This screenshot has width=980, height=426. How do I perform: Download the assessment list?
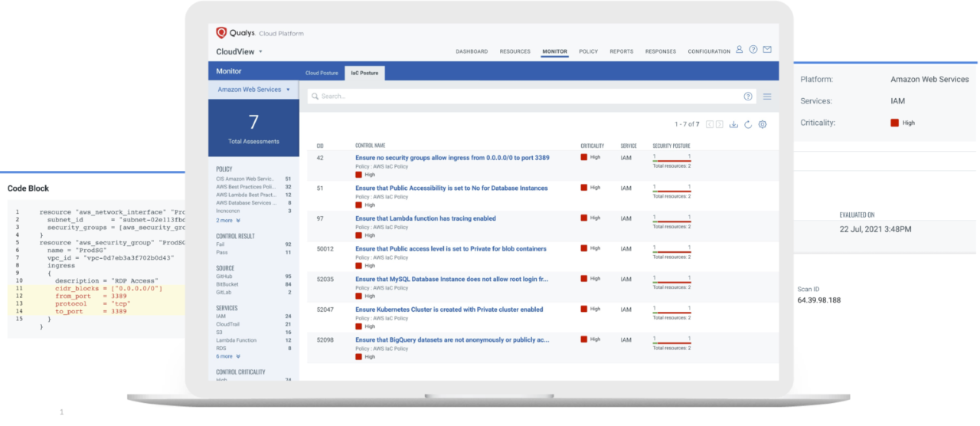[733, 124]
